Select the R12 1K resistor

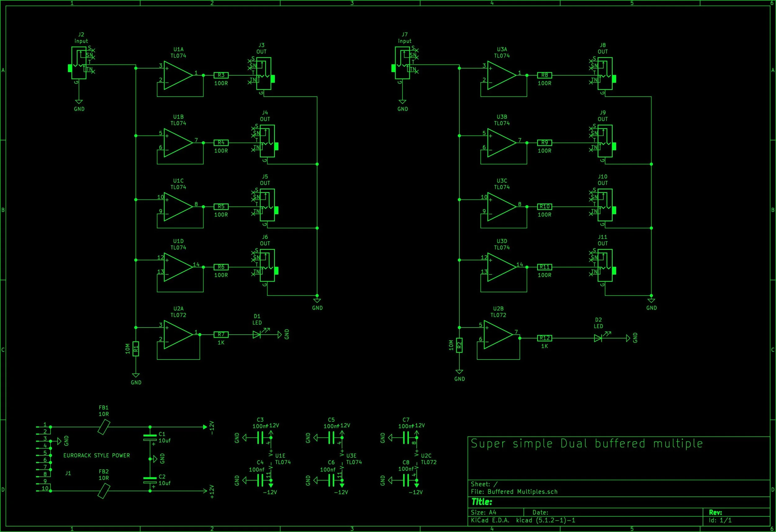point(544,338)
